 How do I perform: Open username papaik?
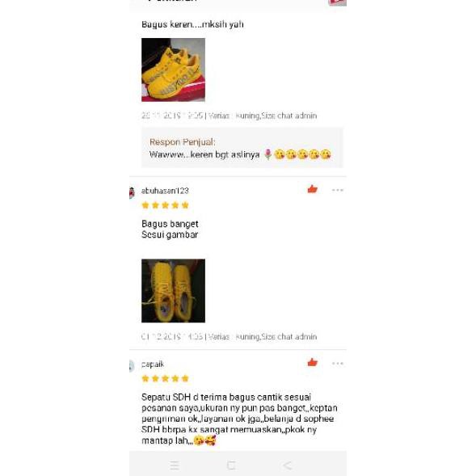click(x=153, y=364)
